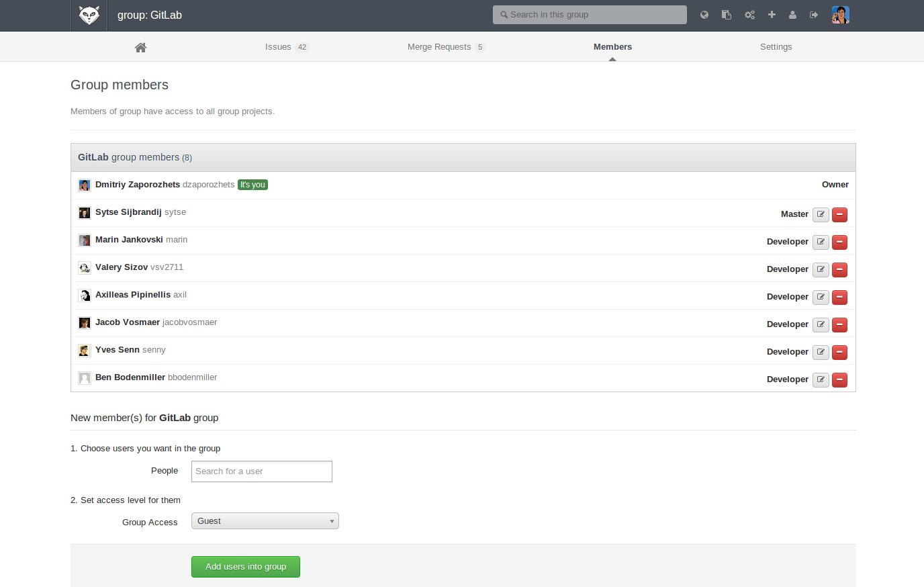Remove Ben Bodenmiller from the group
The height and width of the screenshot is (587, 924).
pos(839,379)
